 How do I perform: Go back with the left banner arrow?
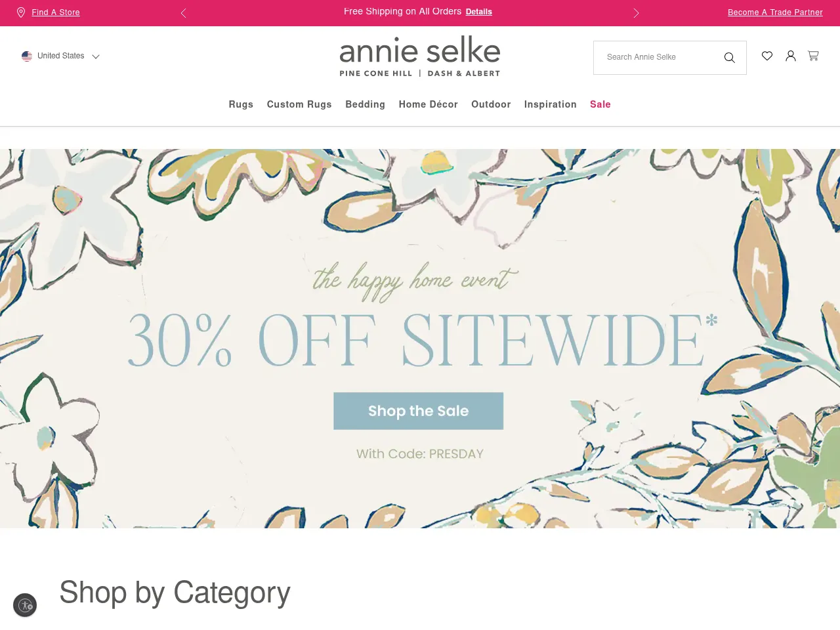tap(184, 12)
